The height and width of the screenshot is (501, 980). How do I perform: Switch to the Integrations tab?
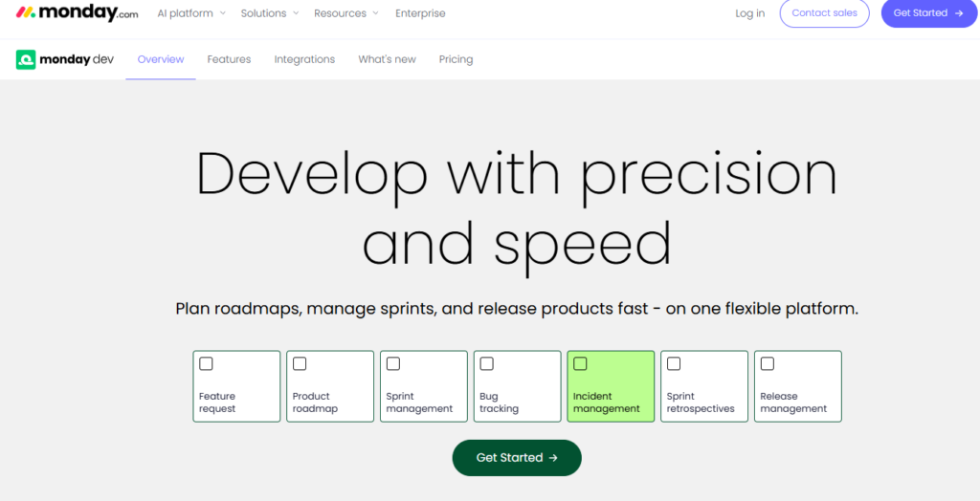304,59
